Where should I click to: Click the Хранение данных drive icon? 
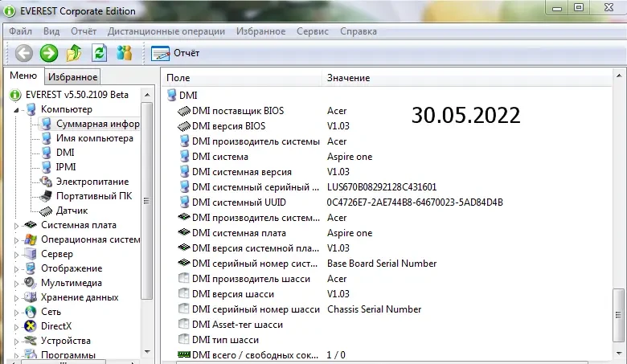point(31,297)
